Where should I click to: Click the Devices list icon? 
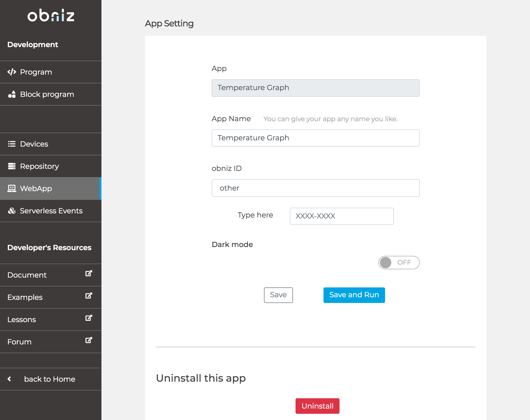12,144
